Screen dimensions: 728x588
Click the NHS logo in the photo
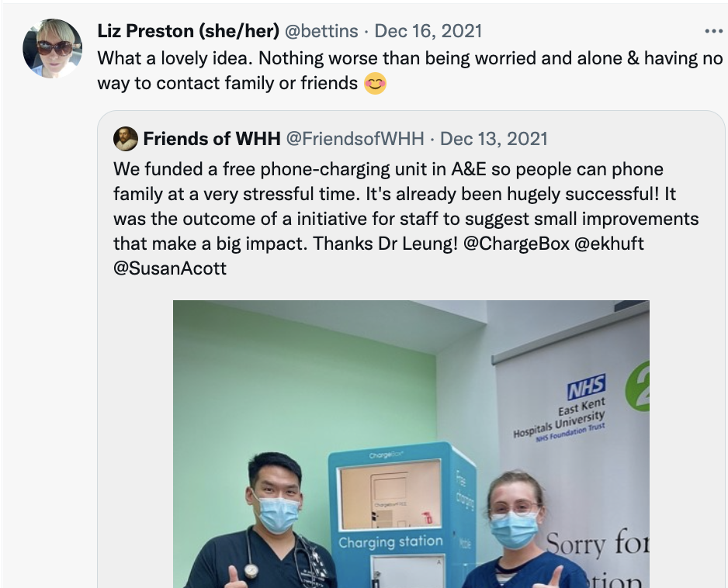pos(587,386)
